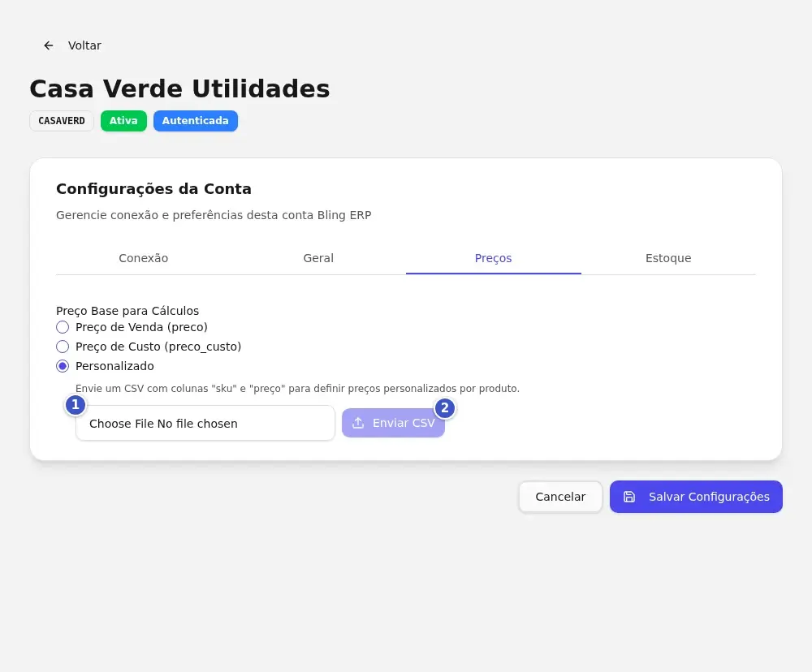Click the Ativa status badge
Viewport: 812px width, 672px height.
[x=123, y=121]
